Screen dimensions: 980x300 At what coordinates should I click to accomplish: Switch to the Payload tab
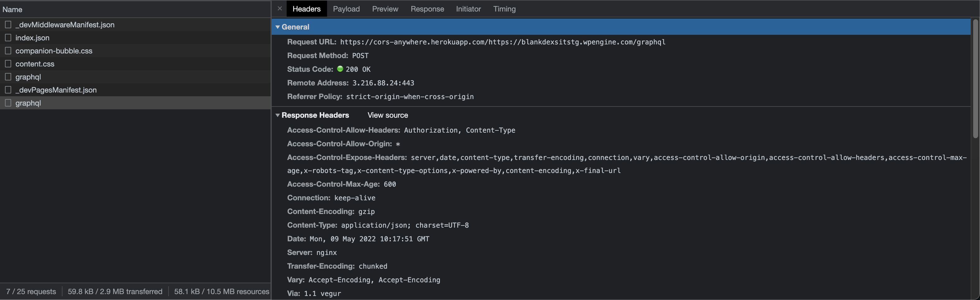tap(346, 9)
